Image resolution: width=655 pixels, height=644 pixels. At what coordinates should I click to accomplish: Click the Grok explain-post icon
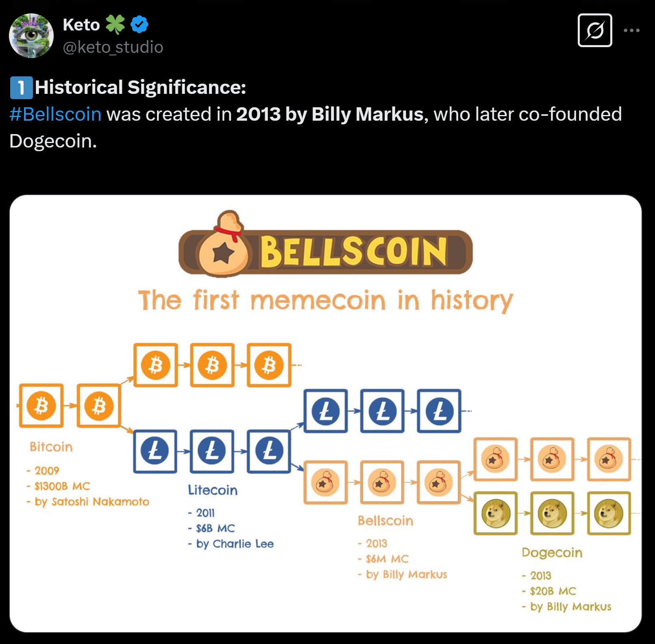(x=595, y=30)
